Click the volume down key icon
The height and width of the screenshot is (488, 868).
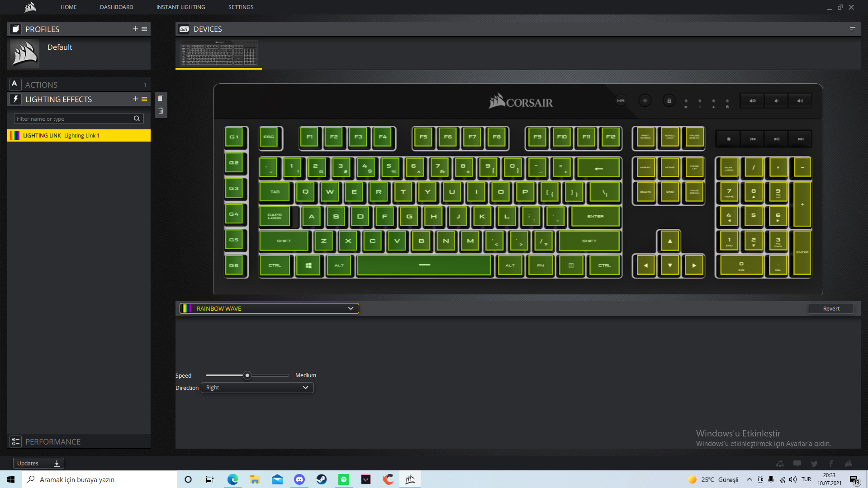(x=776, y=101)
